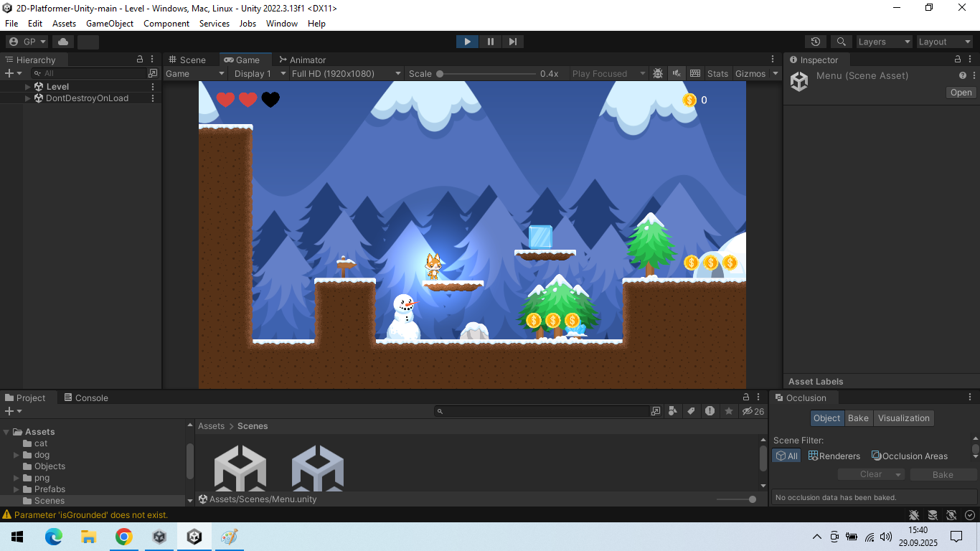Open the GameObject menu
The width and height of the screenshot is (980, 551).
point(110,24)
